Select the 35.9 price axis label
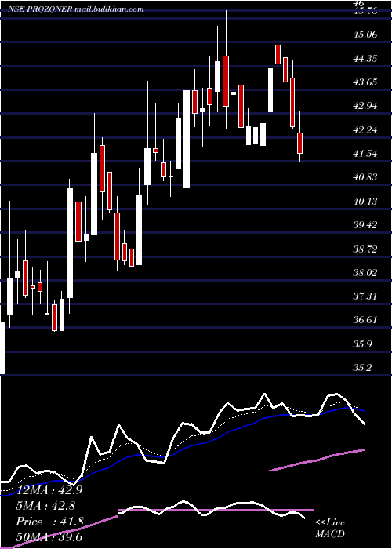392x549 pixels. (362, 344)
